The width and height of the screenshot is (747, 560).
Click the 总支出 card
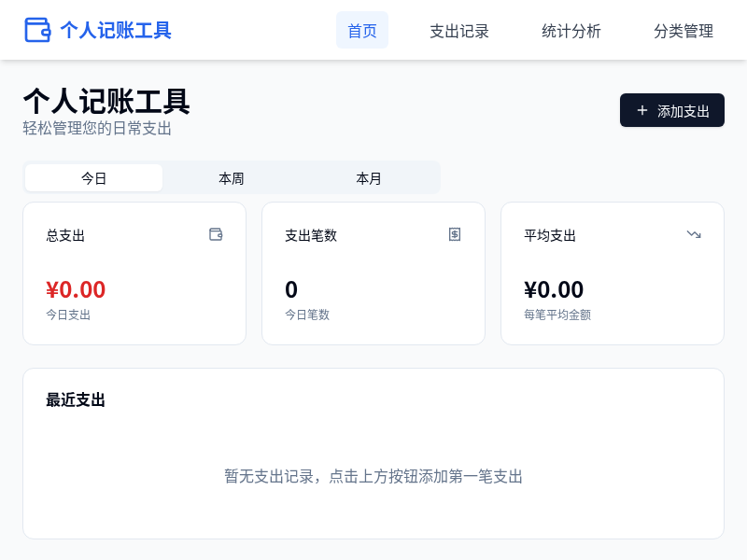click(x=134, y=273)
